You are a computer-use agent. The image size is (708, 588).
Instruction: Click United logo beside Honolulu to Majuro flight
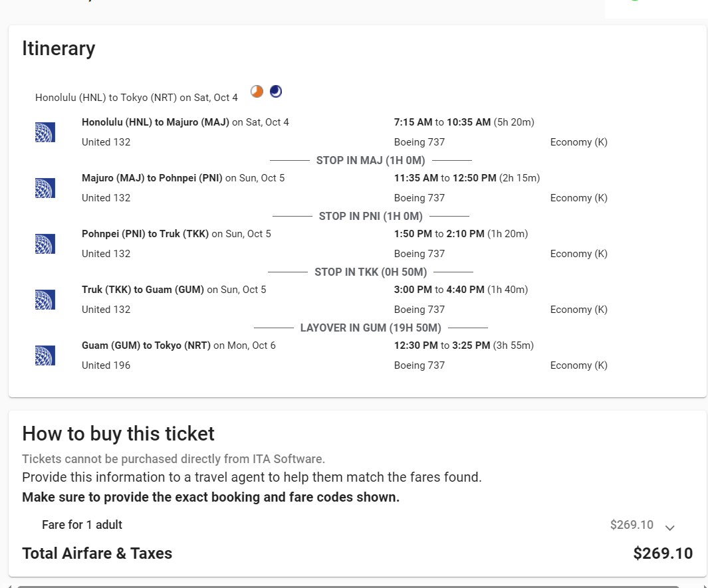(x=45, y=132)
